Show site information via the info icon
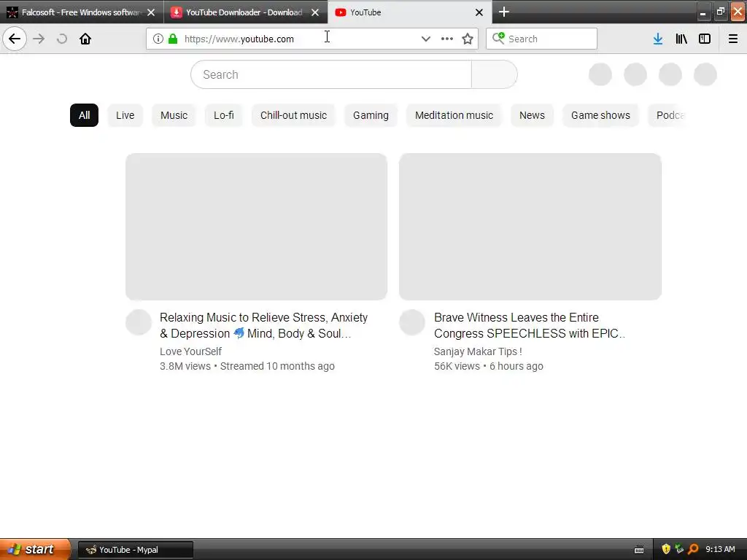Screen dimensions: 747x560 pyautogui.click(x=158, y=39)
